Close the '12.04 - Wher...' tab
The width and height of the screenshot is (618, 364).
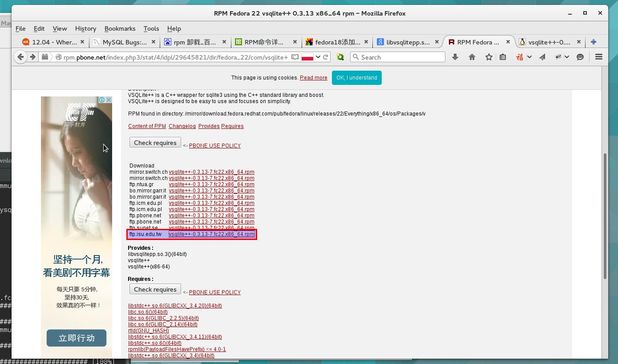82,42
